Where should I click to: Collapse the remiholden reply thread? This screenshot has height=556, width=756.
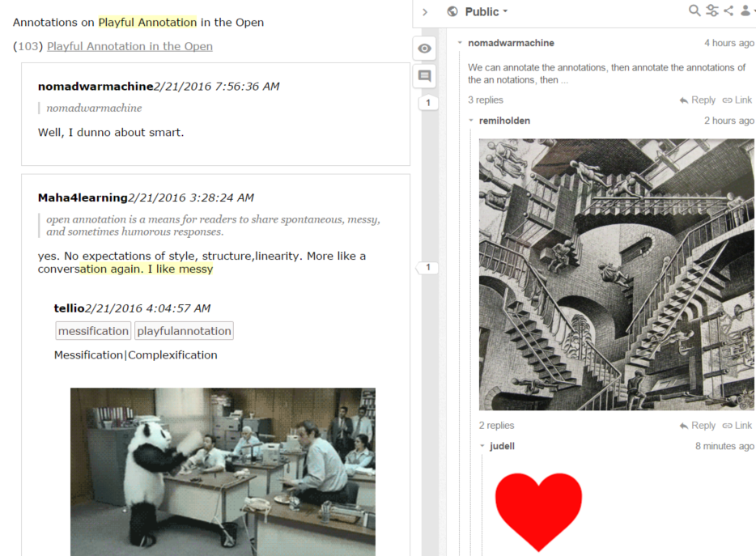471,121
